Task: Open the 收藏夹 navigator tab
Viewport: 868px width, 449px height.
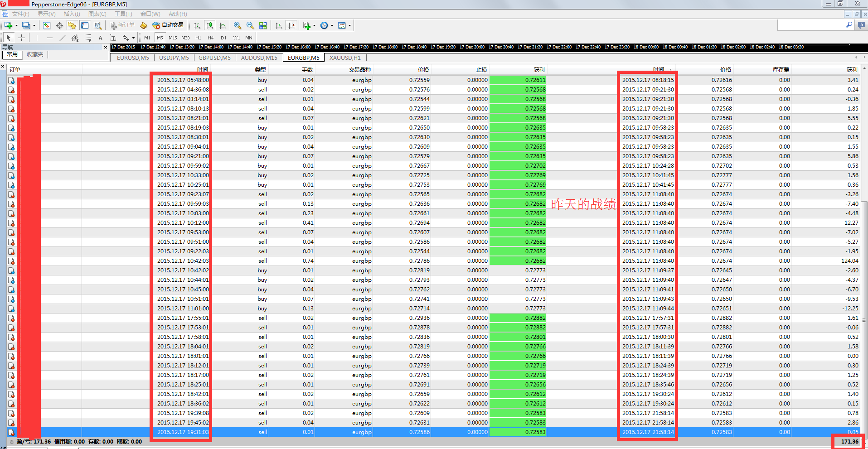Action: click(x=35, y=54)
